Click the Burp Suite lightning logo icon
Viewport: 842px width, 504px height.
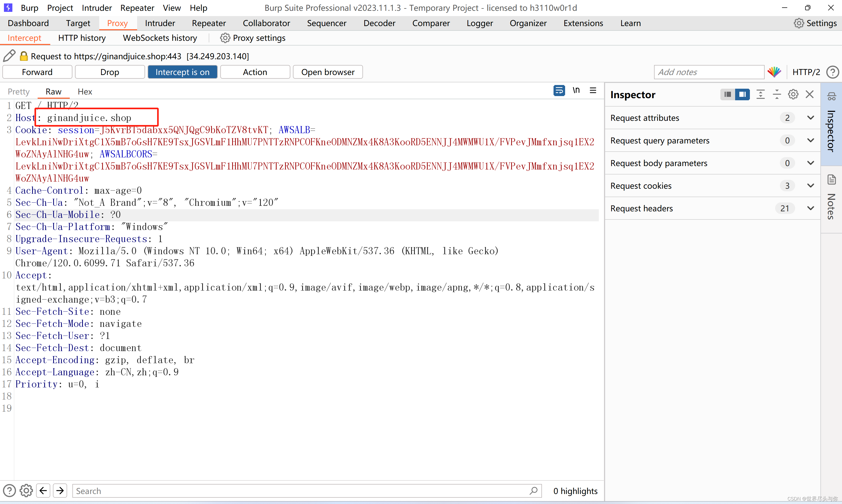point(8,7)
